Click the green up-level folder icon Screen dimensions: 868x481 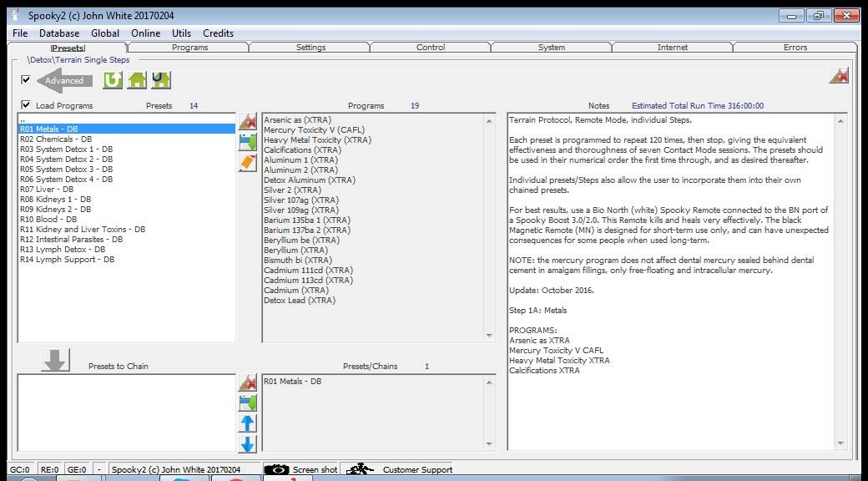coord(113,80)
